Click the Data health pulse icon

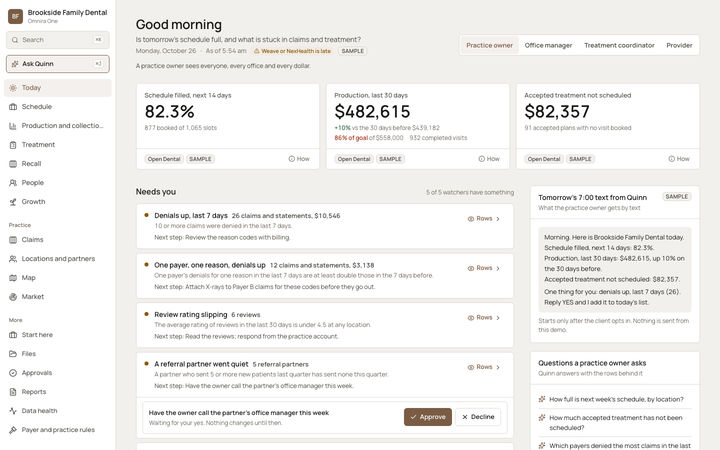tap(13, 411)
